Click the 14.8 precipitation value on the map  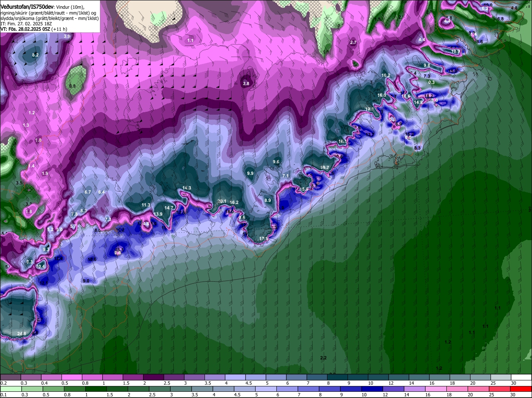[418, 102]
